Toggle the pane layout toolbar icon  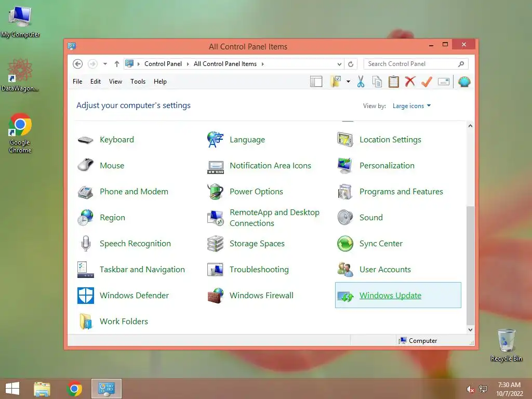point(316,82)
